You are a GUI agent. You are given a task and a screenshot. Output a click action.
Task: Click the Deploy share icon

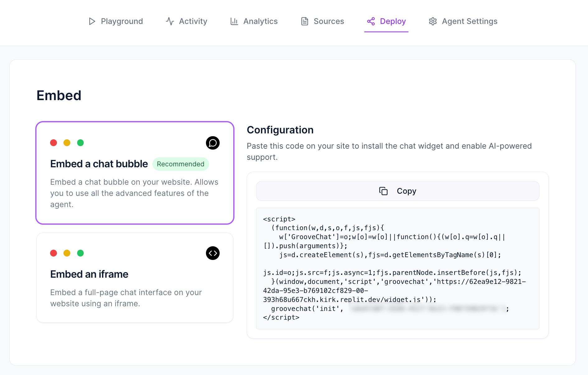tap(371, 21)
